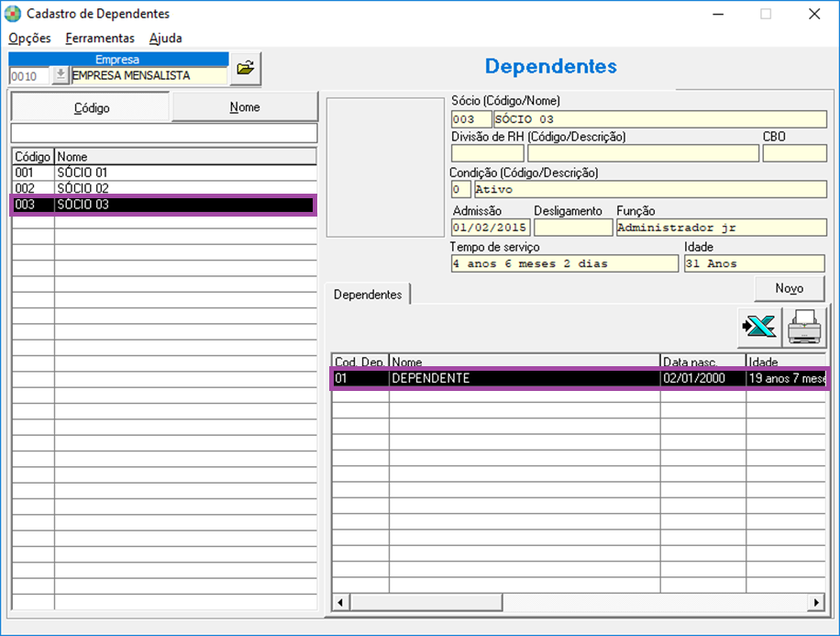Click the Sócio name field SÓCIO 03
The image size is (840, 636).
pos(660,119)
